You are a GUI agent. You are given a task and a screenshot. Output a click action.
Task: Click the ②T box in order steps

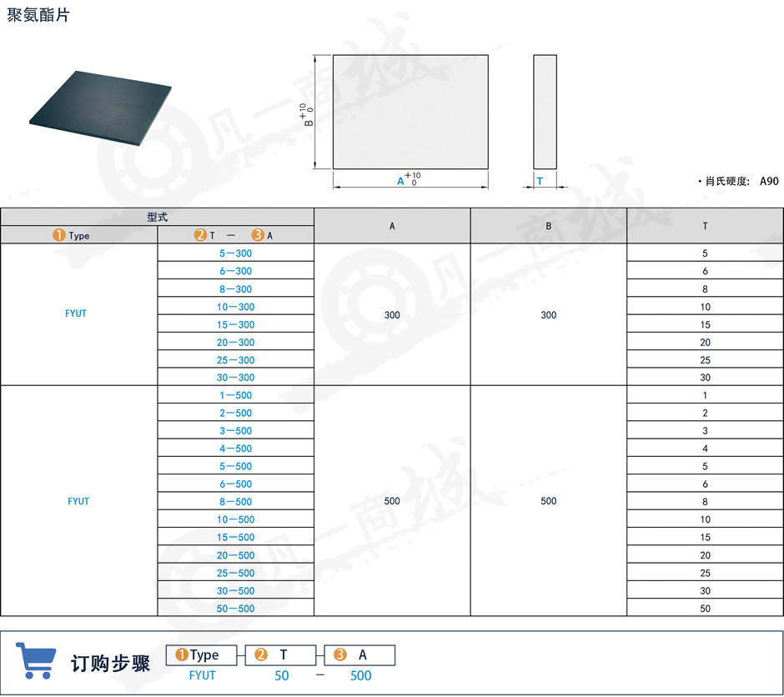(280, 655)
